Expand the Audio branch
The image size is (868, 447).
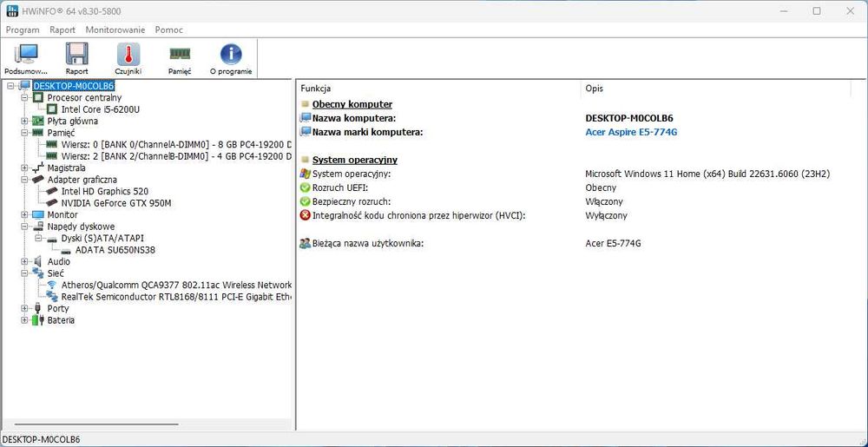[x=24, y=261]
